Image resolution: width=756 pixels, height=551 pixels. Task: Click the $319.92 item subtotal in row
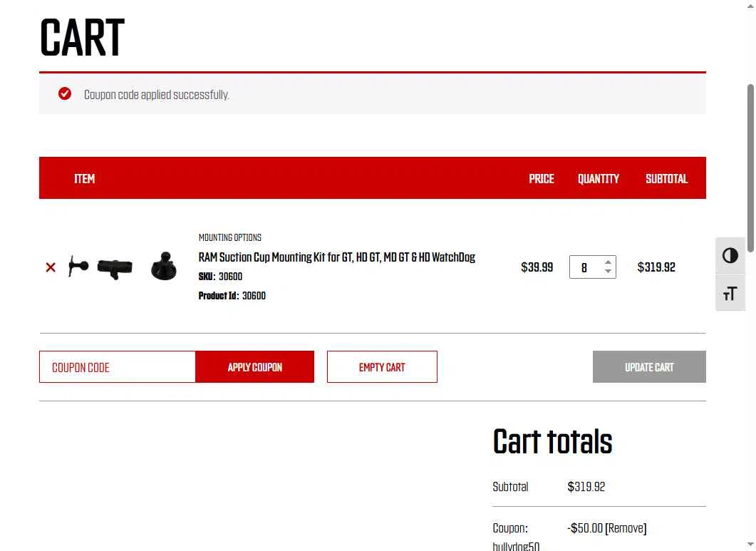click(656, 267)
